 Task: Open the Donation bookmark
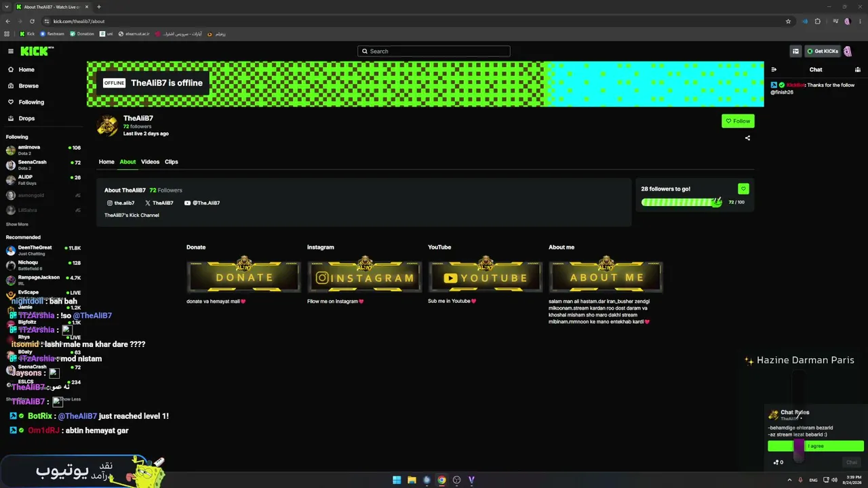82,34
